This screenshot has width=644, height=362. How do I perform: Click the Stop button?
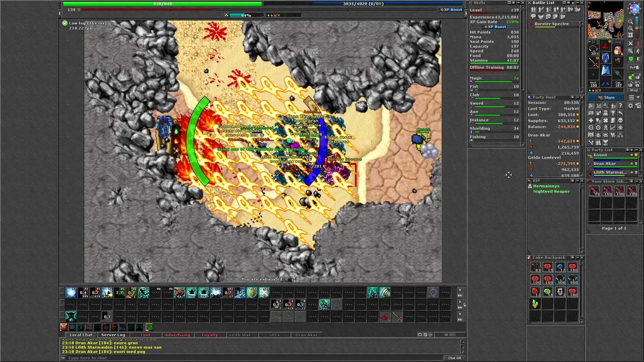(634, 90)
